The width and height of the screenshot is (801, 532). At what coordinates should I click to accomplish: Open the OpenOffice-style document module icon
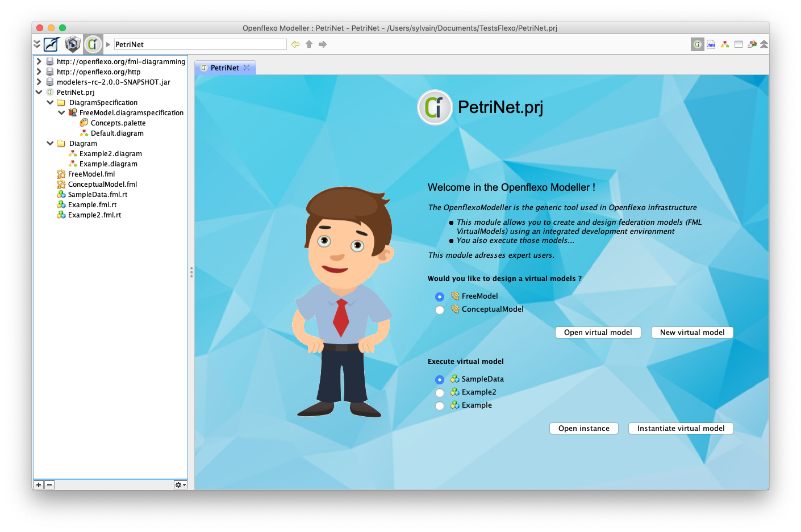(52, 44)
